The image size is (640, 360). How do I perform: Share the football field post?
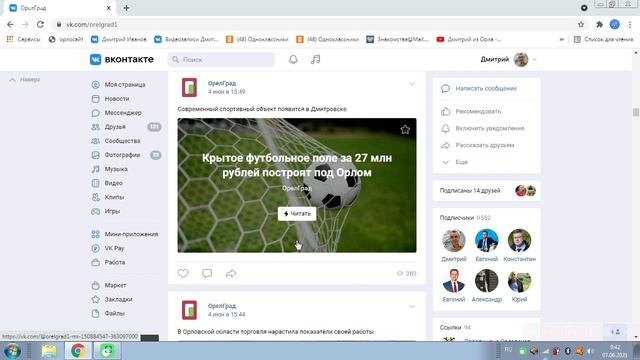coord(231,273)
